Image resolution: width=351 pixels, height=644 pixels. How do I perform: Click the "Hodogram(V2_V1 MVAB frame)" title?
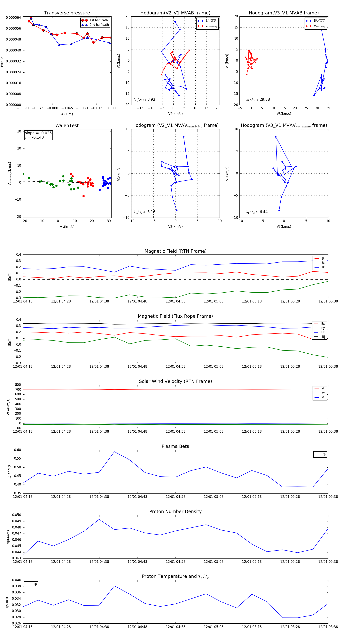pyautogui.click(x=175, y=13)
